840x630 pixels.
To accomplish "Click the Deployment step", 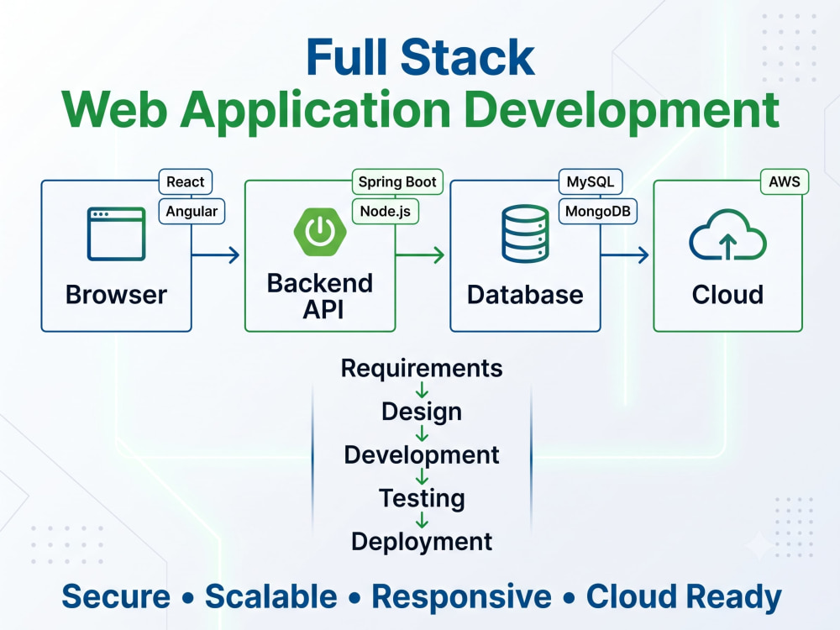I will coord(422,542).
